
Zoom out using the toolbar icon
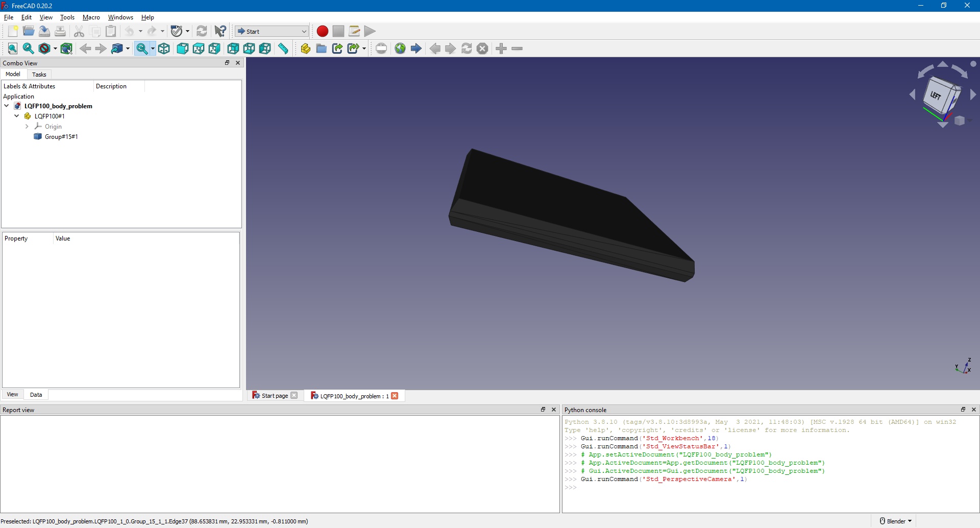(517, 49)
